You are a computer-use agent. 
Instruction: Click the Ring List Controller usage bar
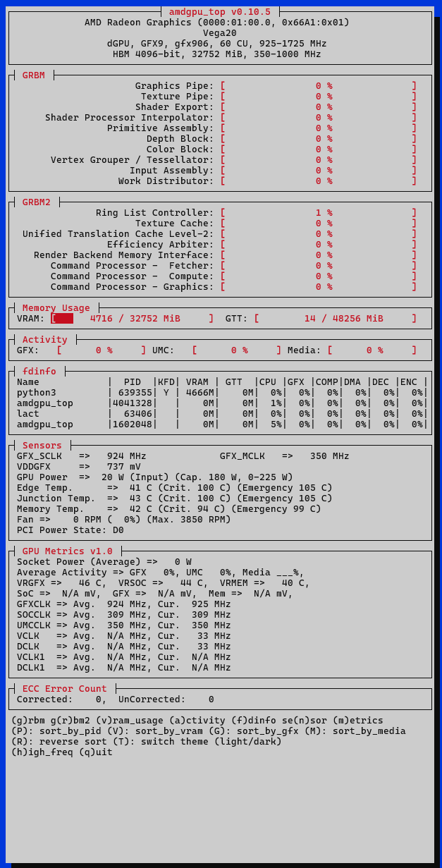coord(319,212)
